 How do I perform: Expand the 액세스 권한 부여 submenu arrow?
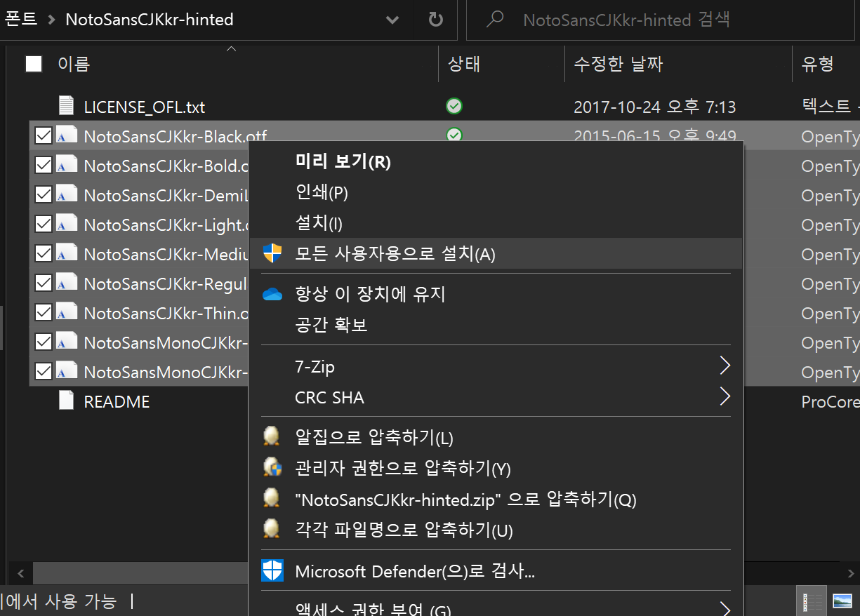pos(725,608)
